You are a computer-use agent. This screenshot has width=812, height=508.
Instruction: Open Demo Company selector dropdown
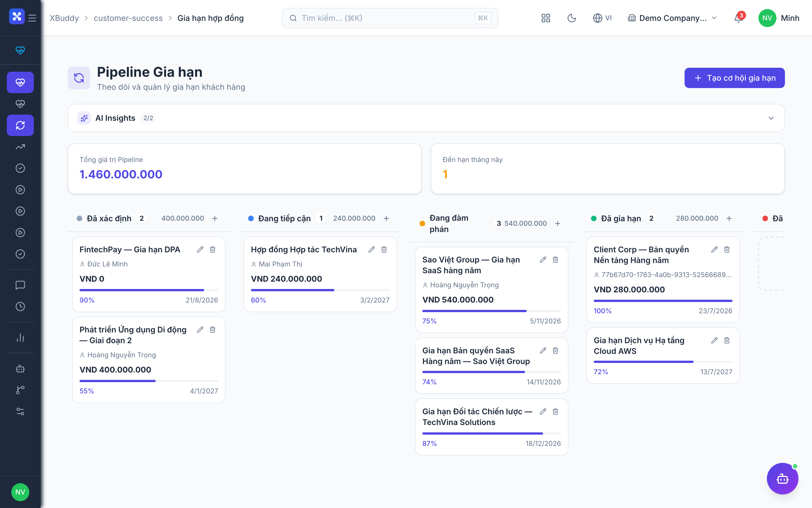tap(672, 18)
